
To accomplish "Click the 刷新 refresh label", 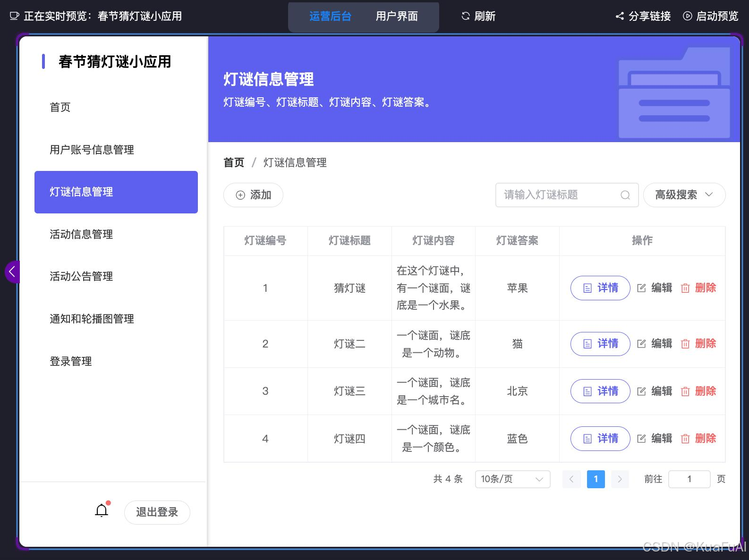I will (485, 17).
